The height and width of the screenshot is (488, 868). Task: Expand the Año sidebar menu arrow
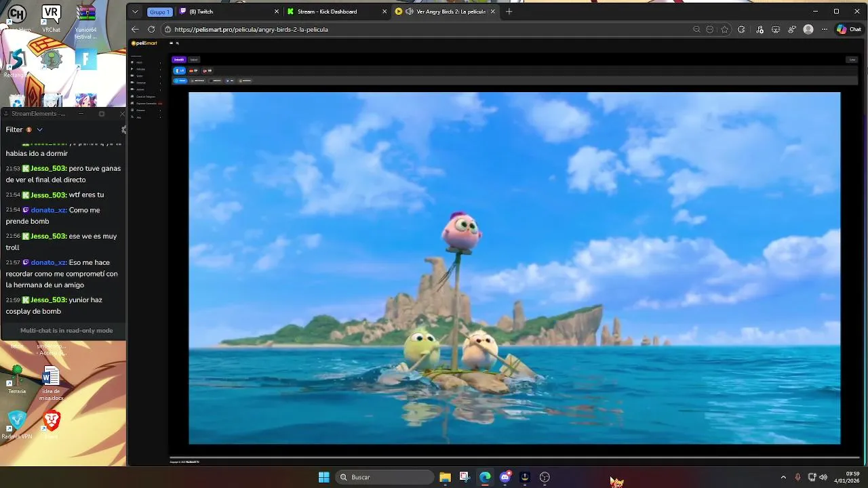tap(161, 117)
